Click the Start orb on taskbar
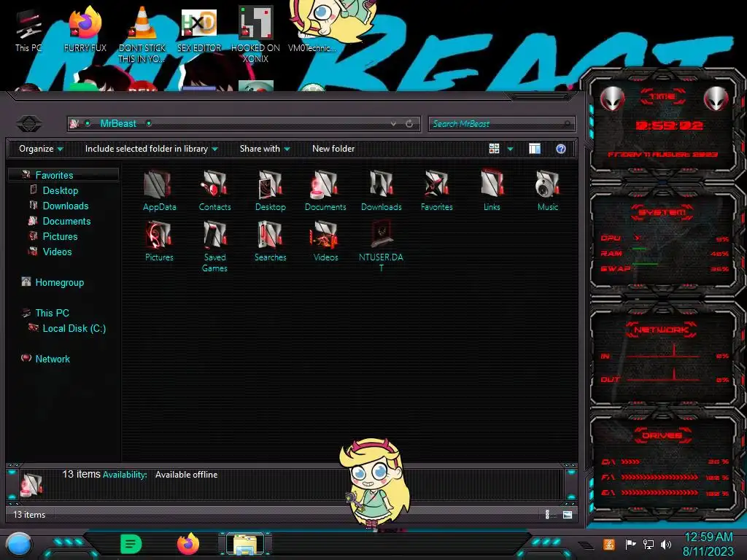The width and height of the screenshot is (747, 560). [x=19, y=544]
